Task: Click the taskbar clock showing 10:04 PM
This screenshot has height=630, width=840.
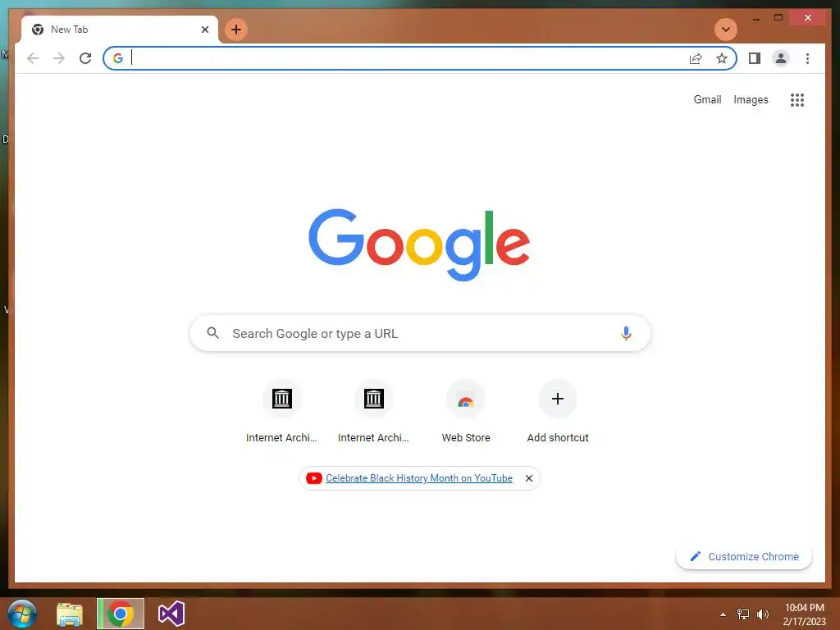Action: [x=805, y=614]
